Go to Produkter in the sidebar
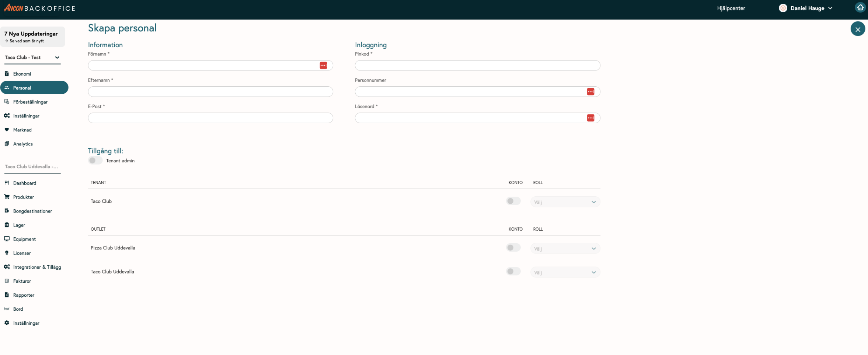Image resolution: width=868 pixels, height=355 pixels. coord(24,197)
